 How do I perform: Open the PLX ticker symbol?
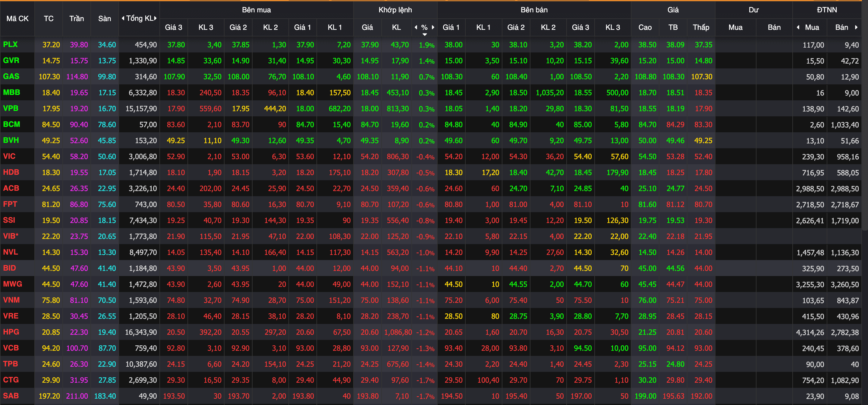click(11, 44)
